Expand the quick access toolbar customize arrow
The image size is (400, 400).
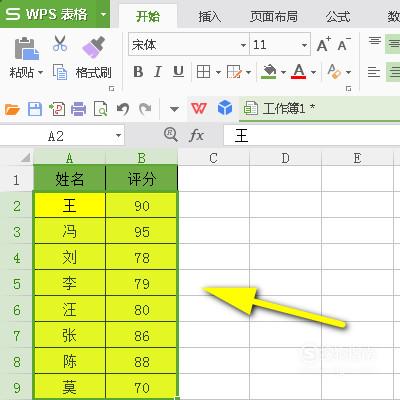coord(174,109)
